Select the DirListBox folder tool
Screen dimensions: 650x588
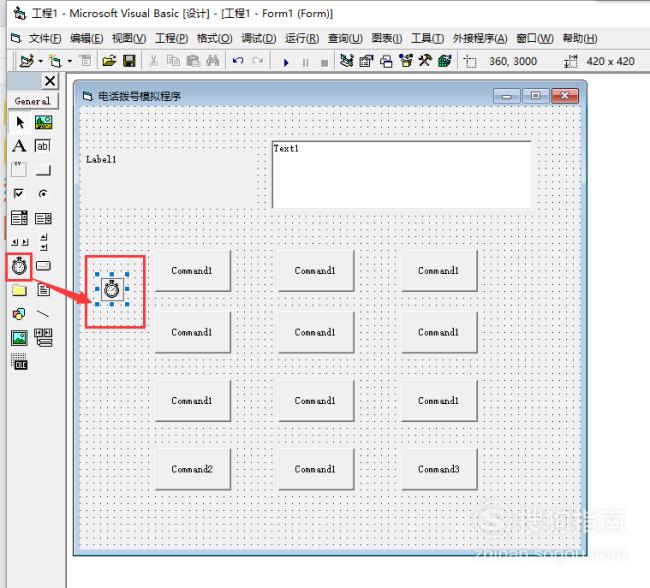pos(19,290)
